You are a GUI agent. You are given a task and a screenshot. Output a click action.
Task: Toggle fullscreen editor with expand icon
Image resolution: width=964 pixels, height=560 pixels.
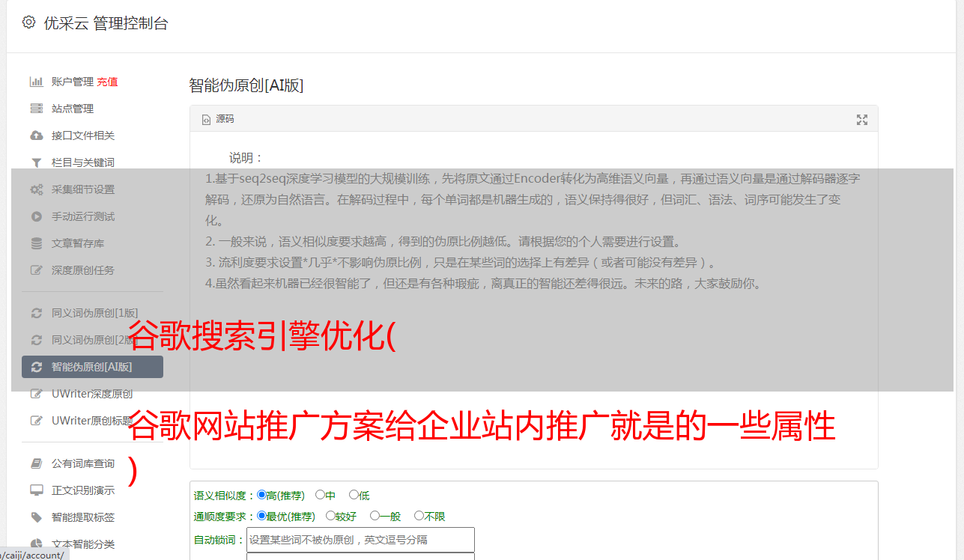tap(862, 120)
